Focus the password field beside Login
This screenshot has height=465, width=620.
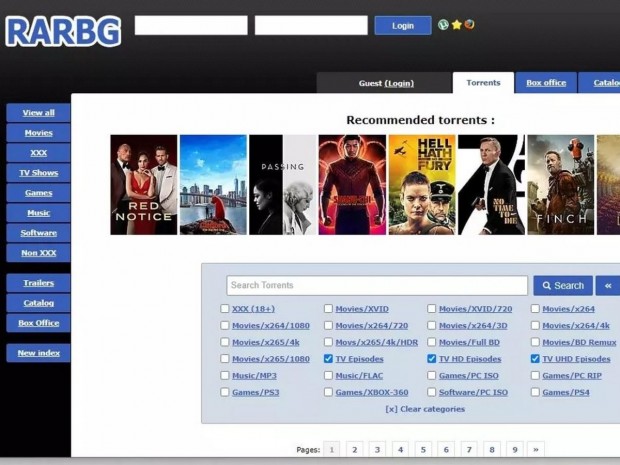pos(311,25)
